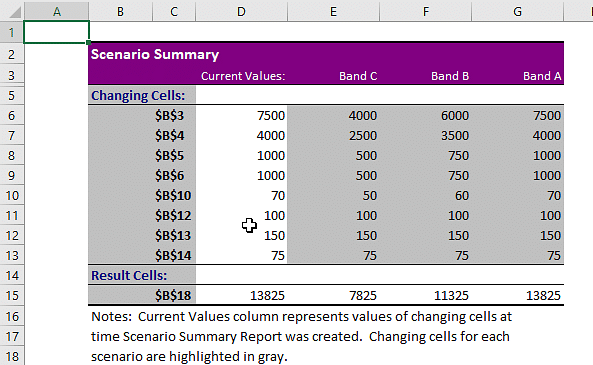Image resolution: width=593 pixels, height=365 pixels.
Task: Select the Band B result value 11325
Action: pyautogui.click(x=451, y=295)
